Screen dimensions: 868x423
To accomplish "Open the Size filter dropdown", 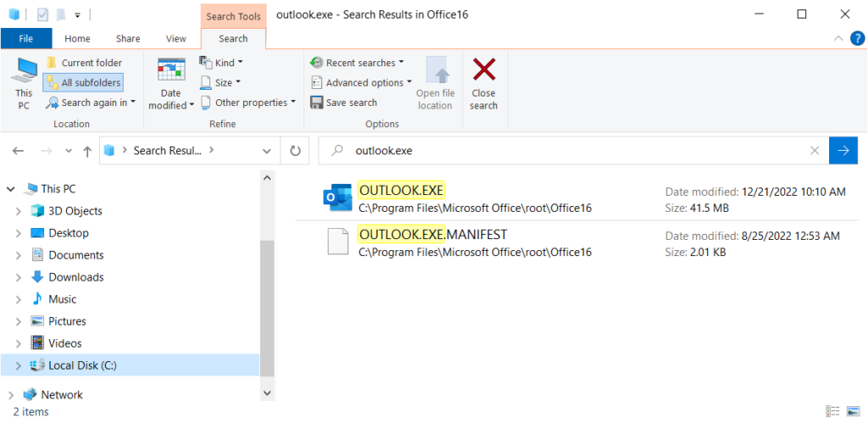I will pyautogui.click(x=220, y=82).
